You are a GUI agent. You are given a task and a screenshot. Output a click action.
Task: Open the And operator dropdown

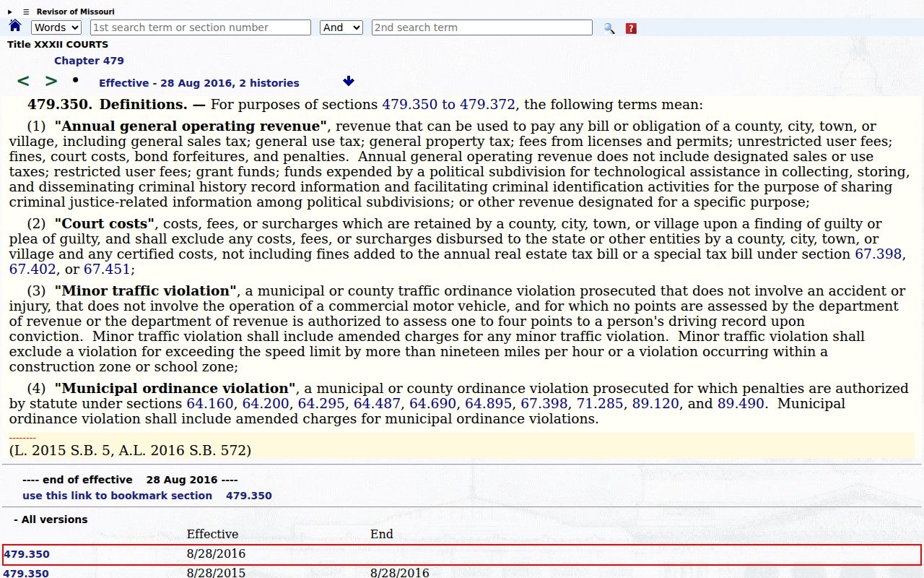point(341,27)
